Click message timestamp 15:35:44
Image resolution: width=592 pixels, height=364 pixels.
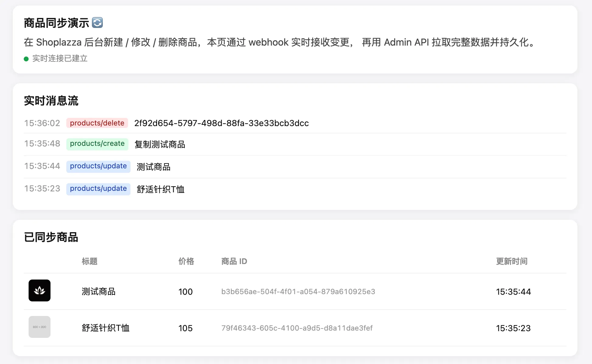pyautogui.click(x=42, y=166)
